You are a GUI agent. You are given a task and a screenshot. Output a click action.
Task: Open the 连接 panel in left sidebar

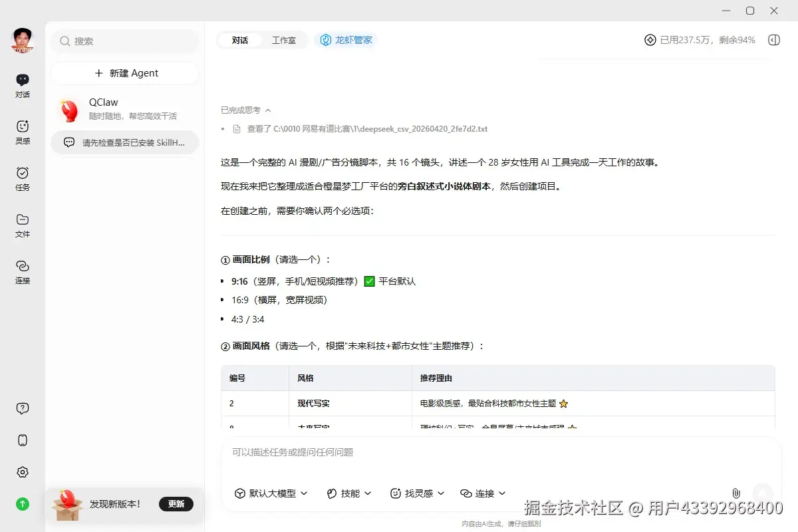point(23,273)
